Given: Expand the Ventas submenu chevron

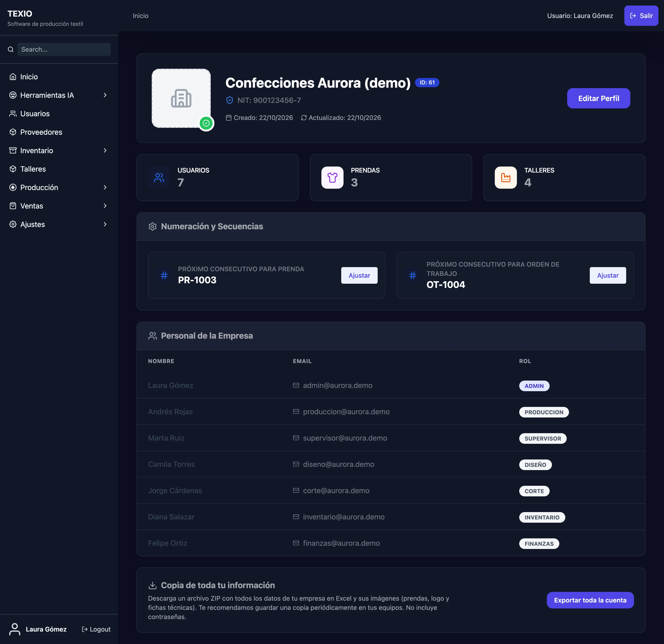Looking at the screenshot, I should 105,206.
